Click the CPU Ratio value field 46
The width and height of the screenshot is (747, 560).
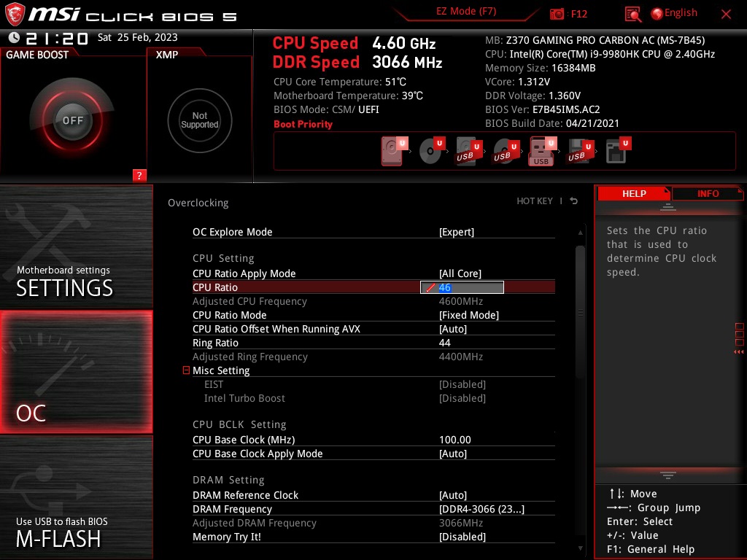tap(462, 287)
